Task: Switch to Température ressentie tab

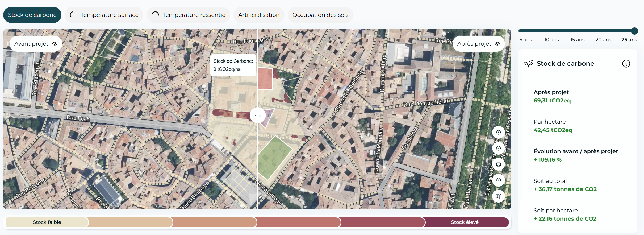Action: [x=188, y=15]
